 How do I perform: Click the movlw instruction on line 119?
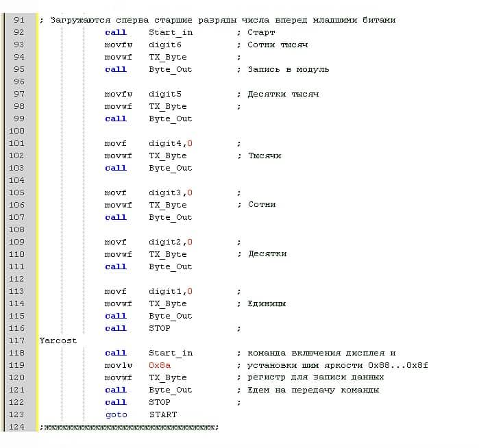coord(118,365)
